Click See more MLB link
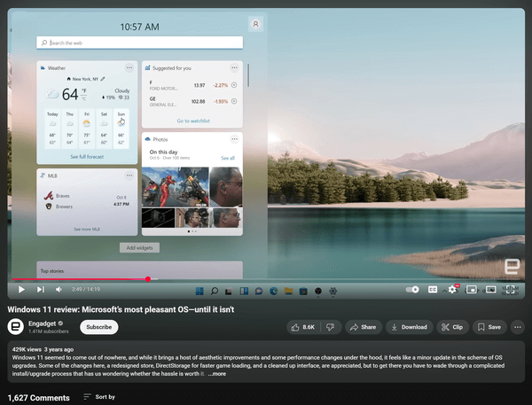Image resolution: width=532 pixels, height=405 pixels. 87,230
